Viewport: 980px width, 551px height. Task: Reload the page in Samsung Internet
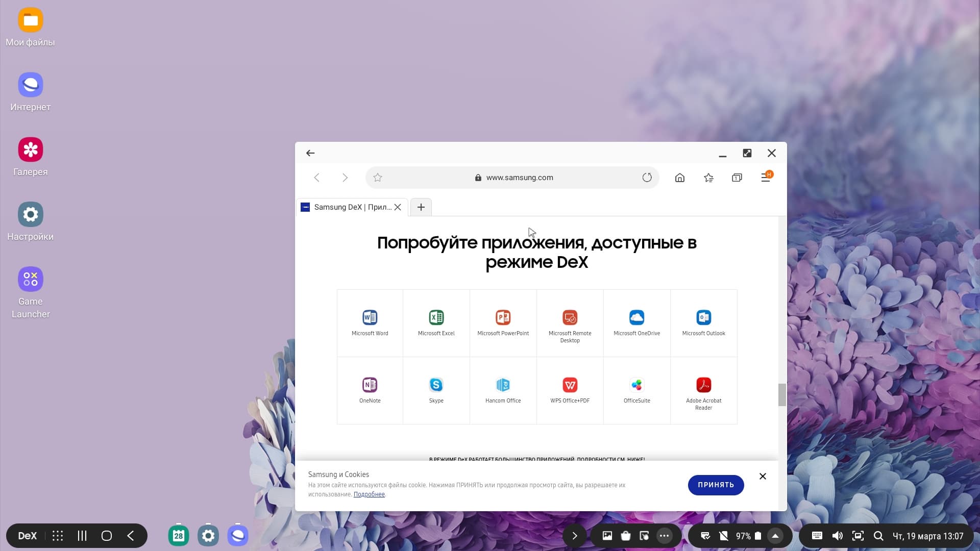coord(647,178)
